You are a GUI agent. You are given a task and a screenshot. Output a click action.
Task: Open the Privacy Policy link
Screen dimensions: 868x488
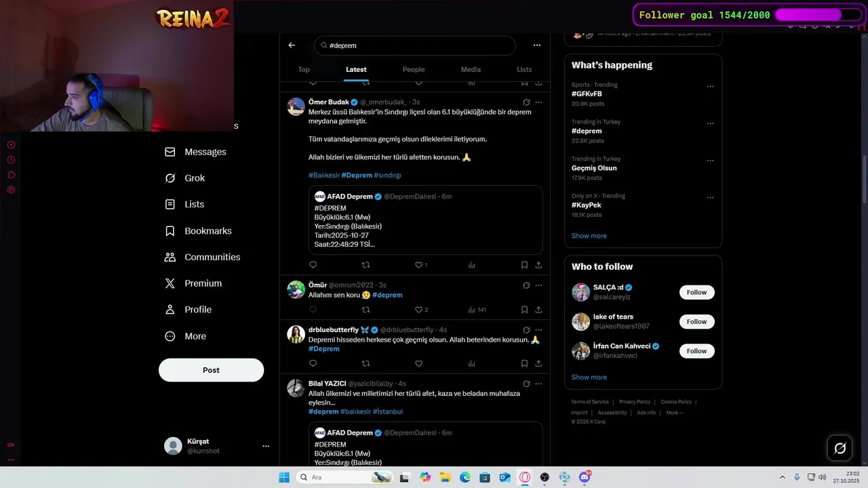(635, 402)
